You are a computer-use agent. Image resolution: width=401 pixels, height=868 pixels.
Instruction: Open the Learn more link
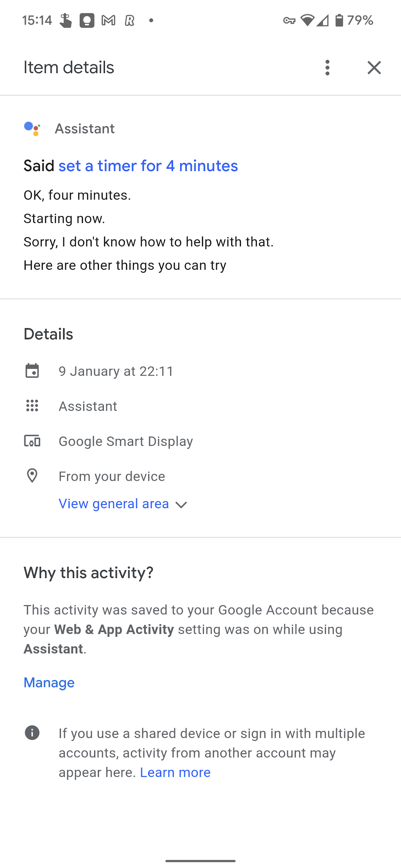175,772
